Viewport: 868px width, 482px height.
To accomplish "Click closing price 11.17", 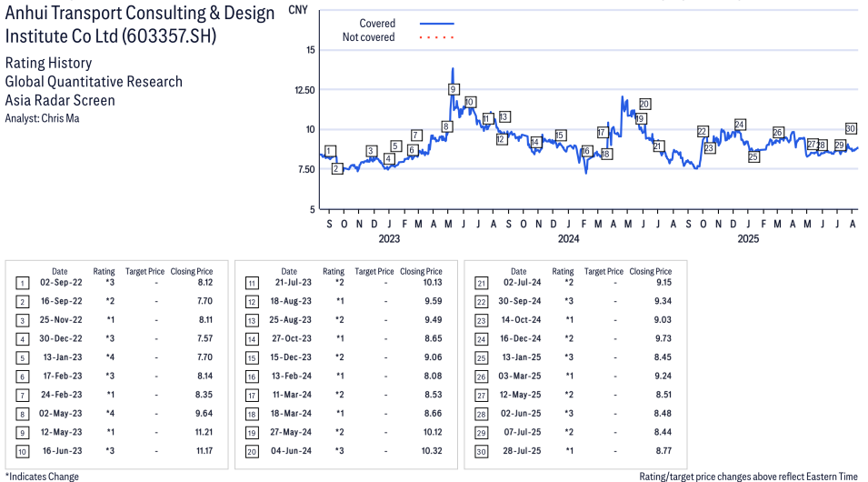I will tap(205, 451).
